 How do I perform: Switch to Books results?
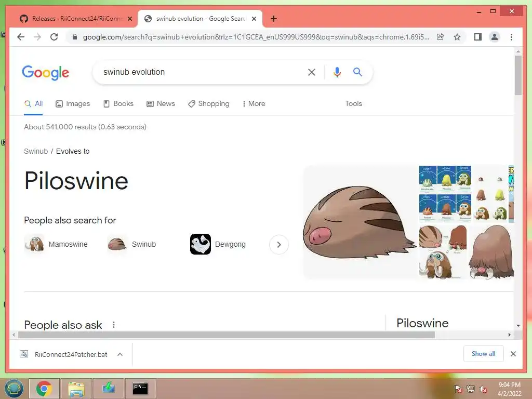point(118,104)
